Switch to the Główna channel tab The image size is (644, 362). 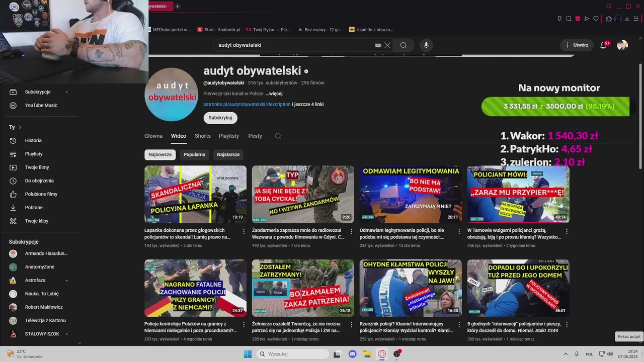pos(153,136)
